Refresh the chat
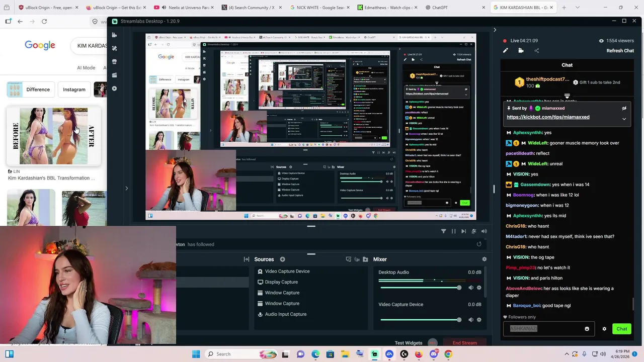Screen dimensions: 644x362 pos(620,51)
